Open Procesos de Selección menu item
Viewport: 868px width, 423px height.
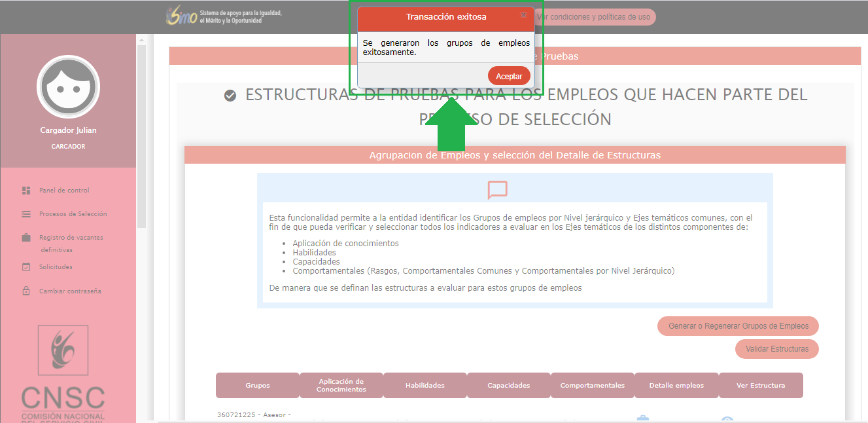73,214
